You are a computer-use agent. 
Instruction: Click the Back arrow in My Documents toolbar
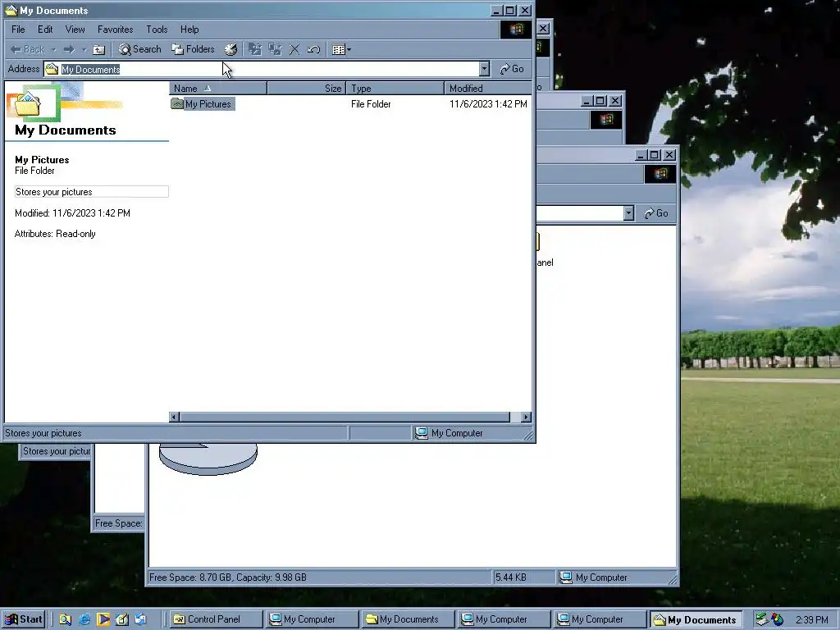pyautogui.click(x=27, y=49)
